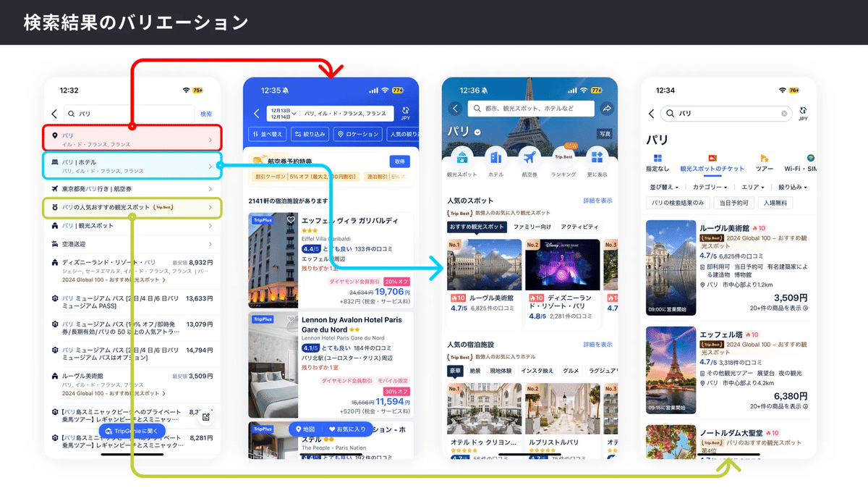Open chevron on 東京都発パリ行き | 航空券 row

tap(210, 188)
